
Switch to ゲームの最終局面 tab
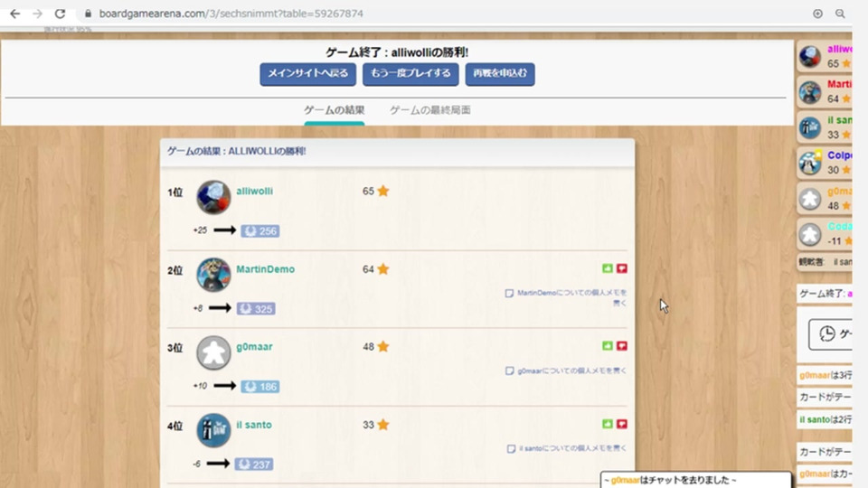point(430,110)
